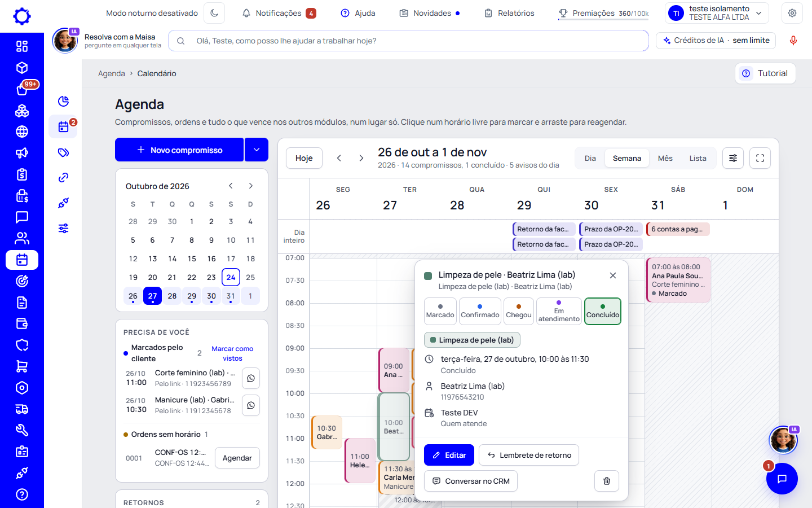Enter fullscreen calendar view
The height and width of the screenshot is (508, 812).
760,158
